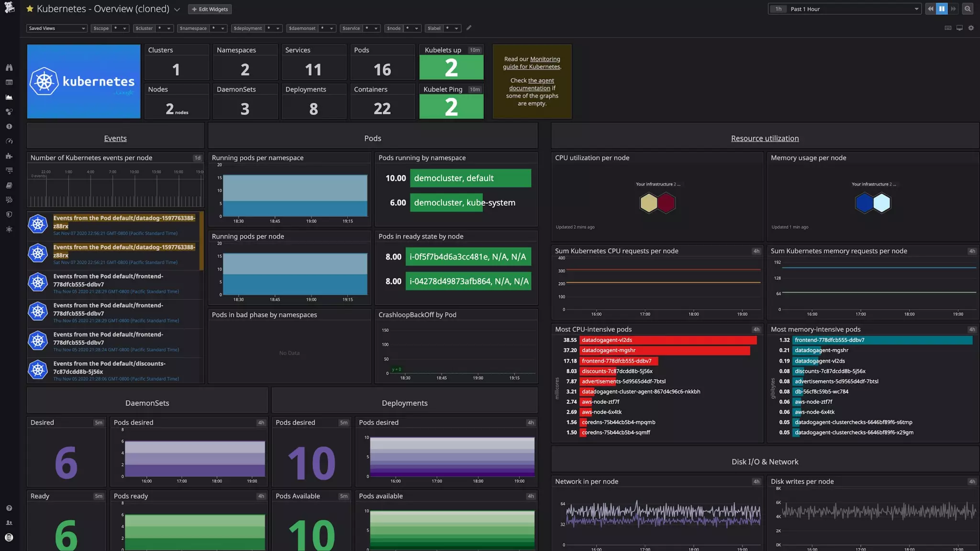
Task: Open the Security shield sidebar icon
Action: coord(9,214)
